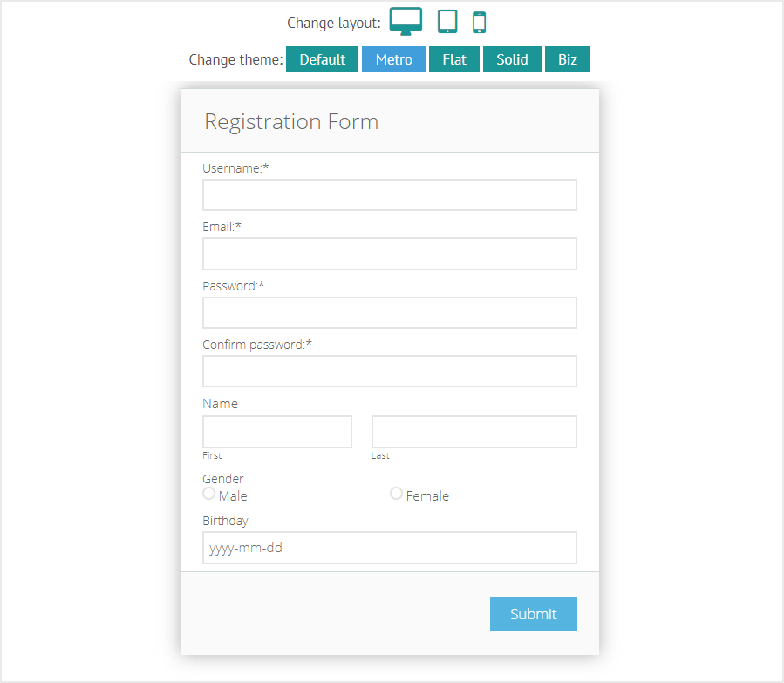Focus the First name field
The width and height of the screenshot is (784, 683).
pyautogui.click(x=277, y=432)
